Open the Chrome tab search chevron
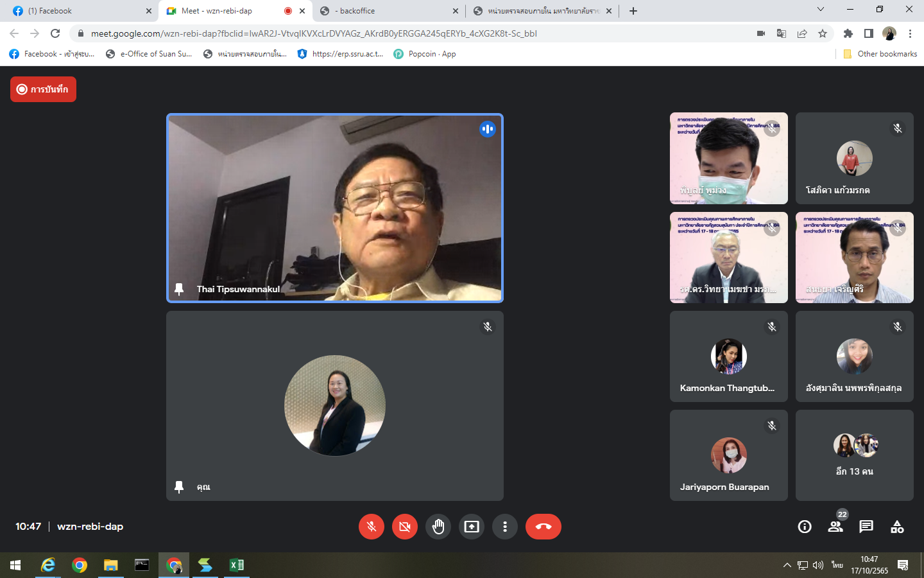Image resolution: width=924 pixels, height=578 pixels. (820, 10)
